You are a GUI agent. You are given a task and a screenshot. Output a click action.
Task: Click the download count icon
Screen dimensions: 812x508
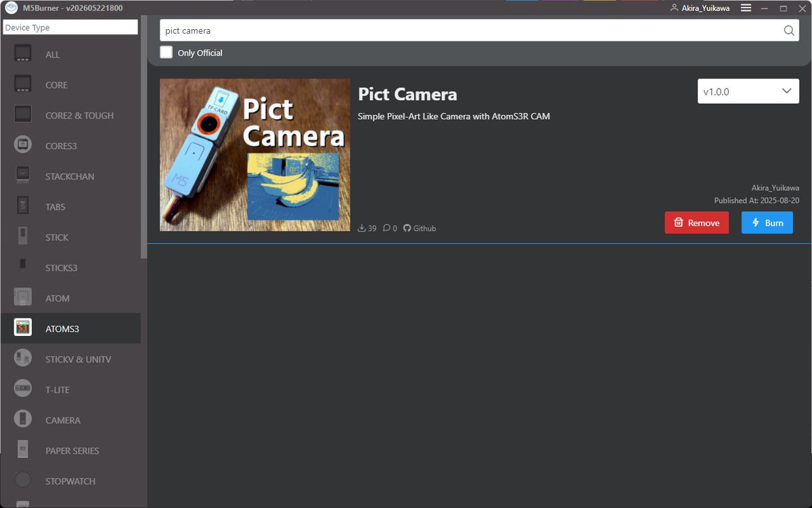(x=361, y=228)
